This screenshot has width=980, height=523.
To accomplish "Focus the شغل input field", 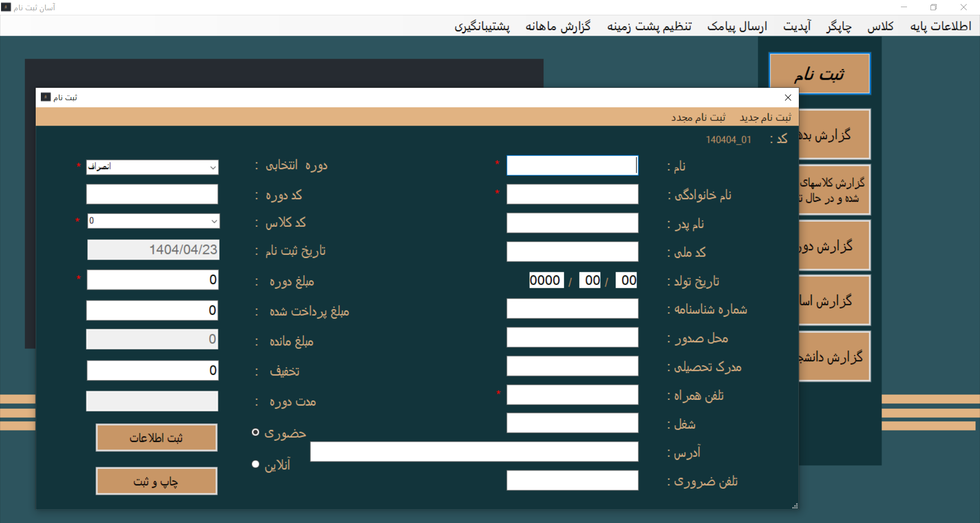I will click(572, 423).
